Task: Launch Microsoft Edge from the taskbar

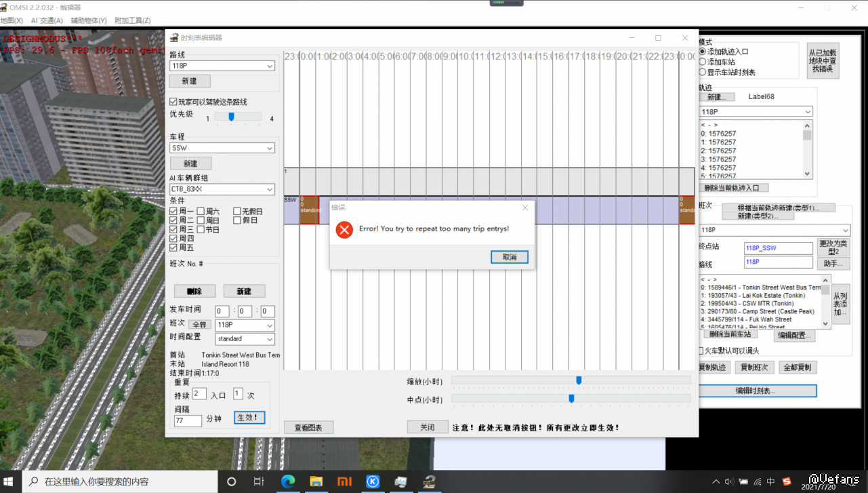Action: pos(288,481)
